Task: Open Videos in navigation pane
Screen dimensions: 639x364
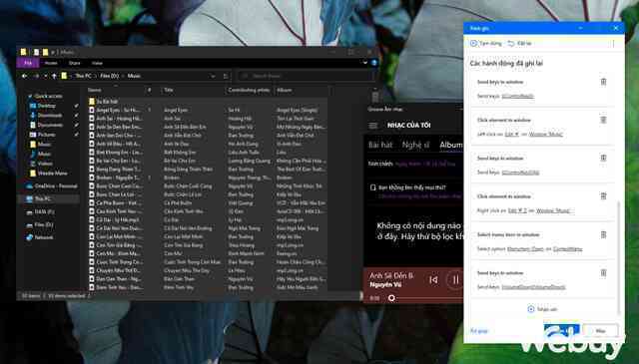Action: coord(45,164)
